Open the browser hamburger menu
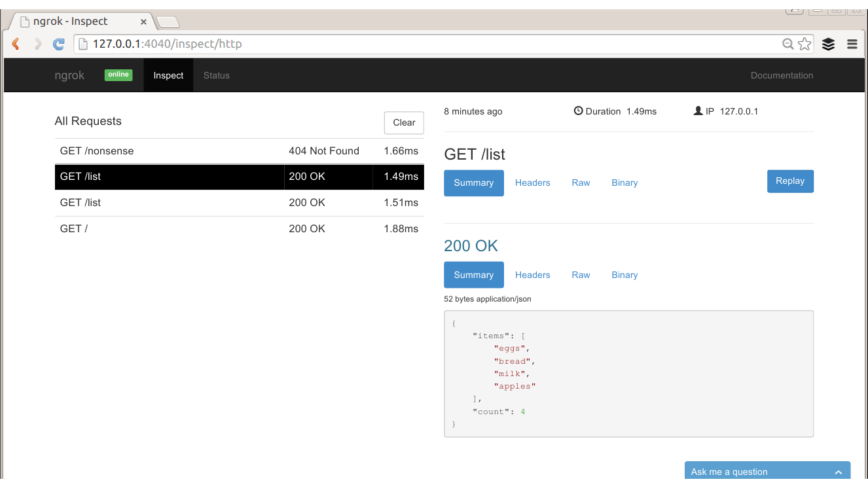This screenshot has width=868, height=488. pyautogui.click(x=852, y=44)
